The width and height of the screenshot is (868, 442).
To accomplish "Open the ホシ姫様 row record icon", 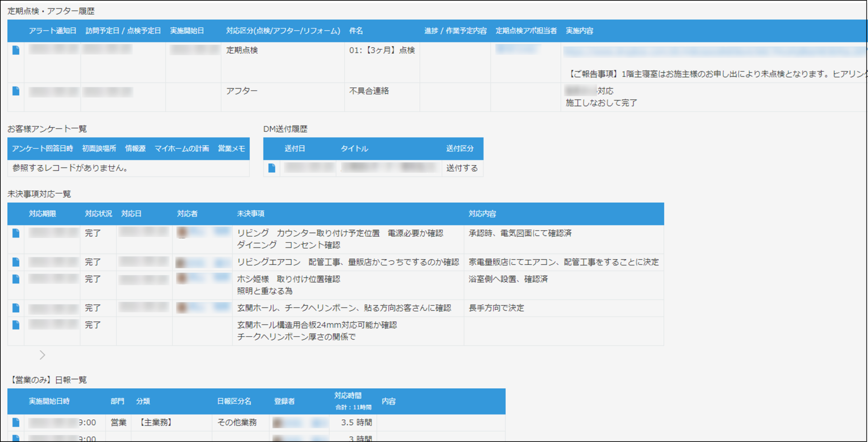I will click(x=16, y=279).
